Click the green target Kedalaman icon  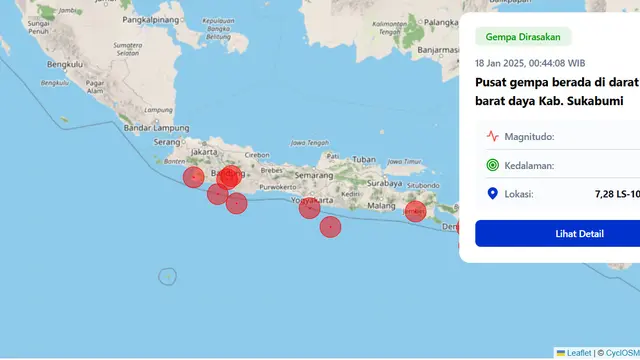493,165
